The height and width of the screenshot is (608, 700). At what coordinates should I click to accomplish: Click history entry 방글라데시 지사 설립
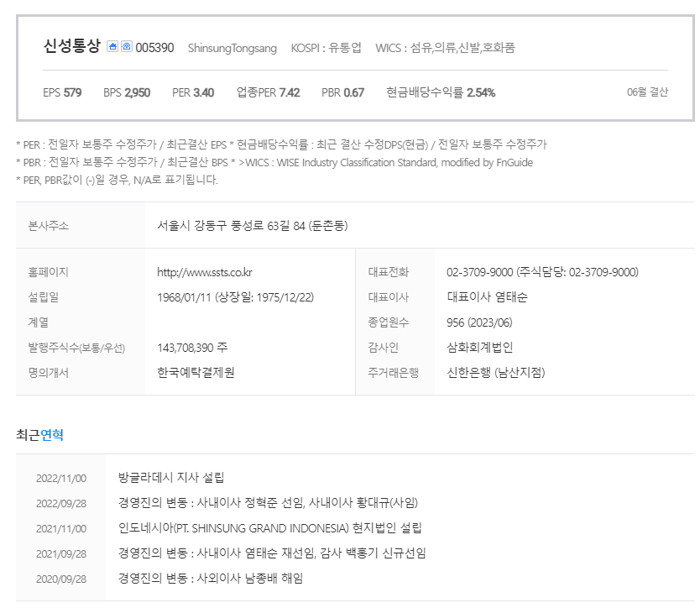[171, 478]
